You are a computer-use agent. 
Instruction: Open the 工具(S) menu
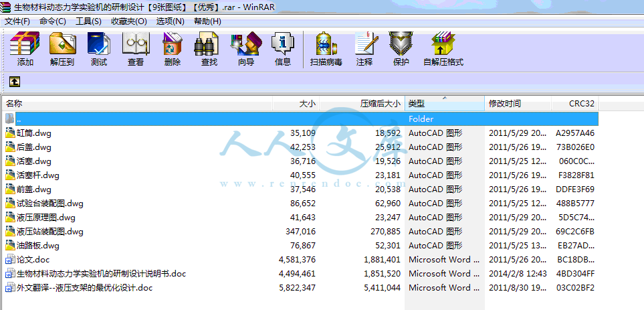click(x=88, y=21)
